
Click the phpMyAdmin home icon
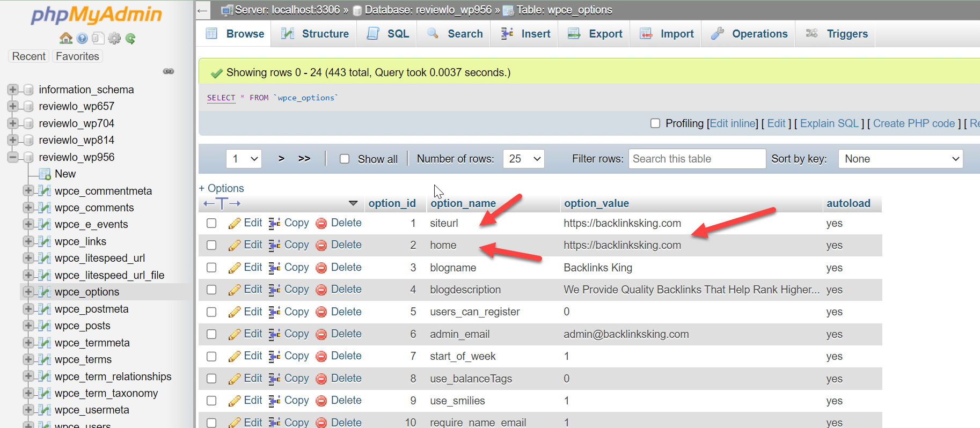[x=66, y=38]
